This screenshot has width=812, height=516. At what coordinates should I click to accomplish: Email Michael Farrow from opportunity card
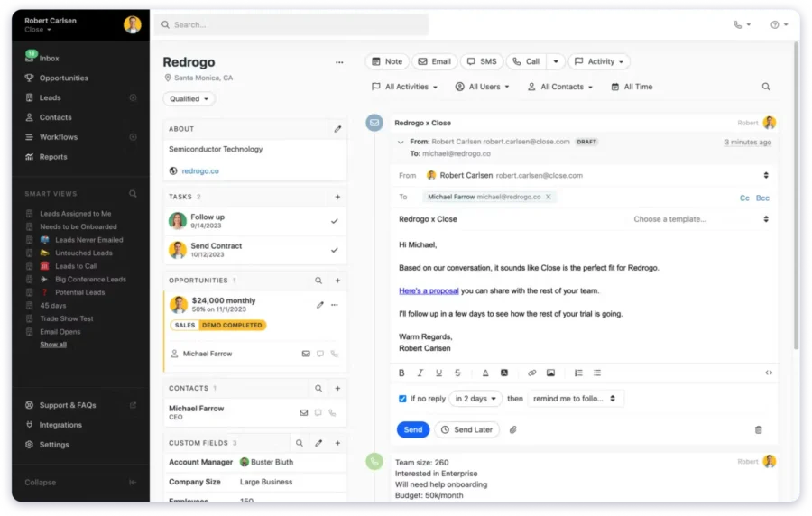[306, 354]
